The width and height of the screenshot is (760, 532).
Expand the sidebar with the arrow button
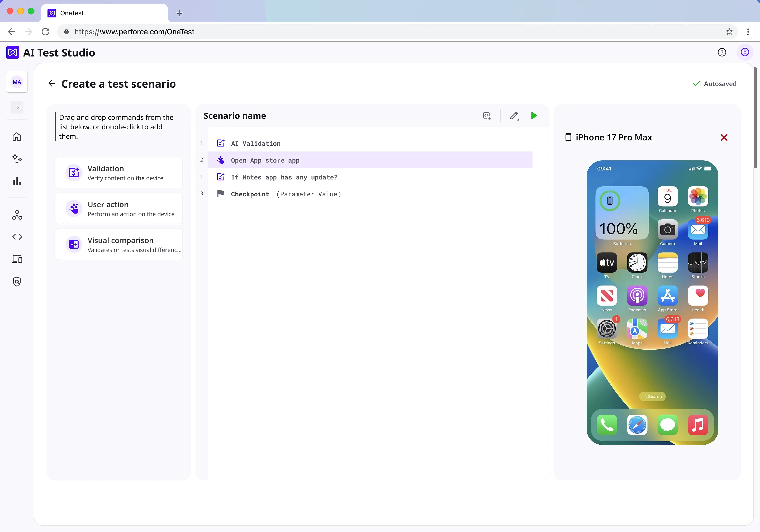point(17,107)
